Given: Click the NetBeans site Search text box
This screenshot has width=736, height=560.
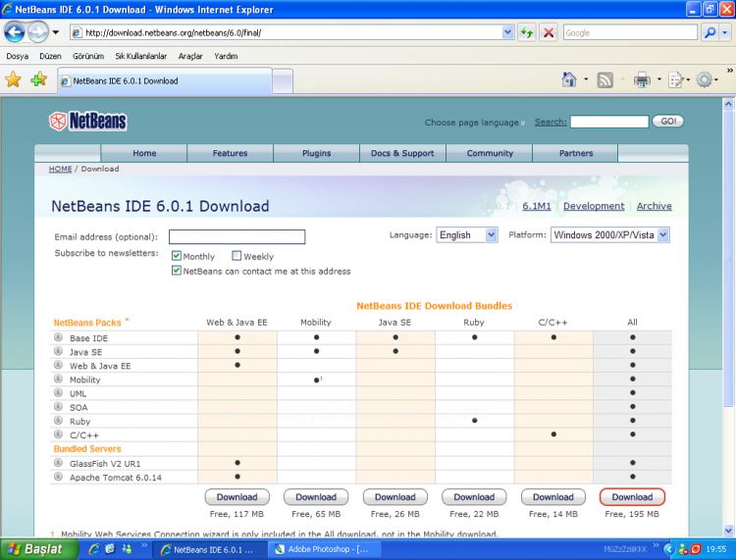Looking at the screenshot, I should pyautogui.click(x=608, y=122).
